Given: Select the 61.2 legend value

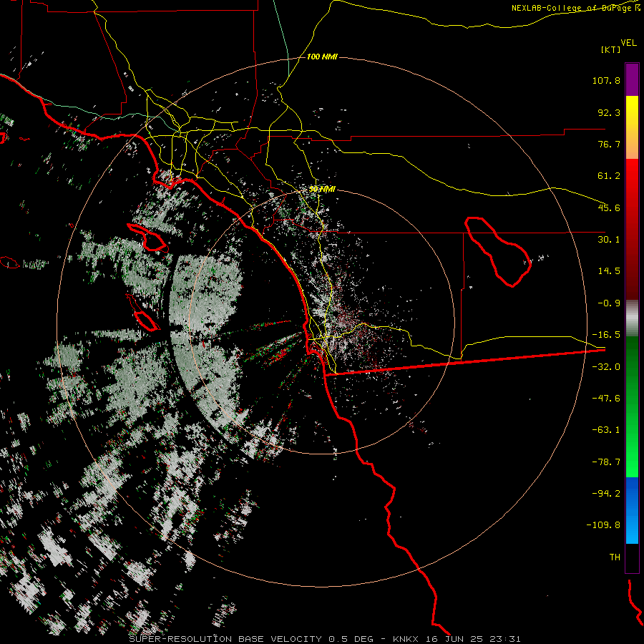Looking at the screenshot, I should click(609, 176).
